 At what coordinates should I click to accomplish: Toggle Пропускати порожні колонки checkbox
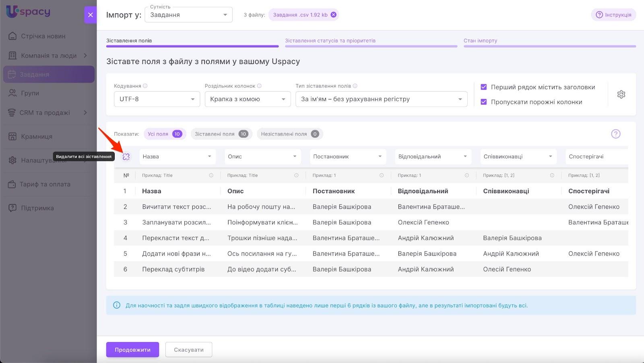484,102
